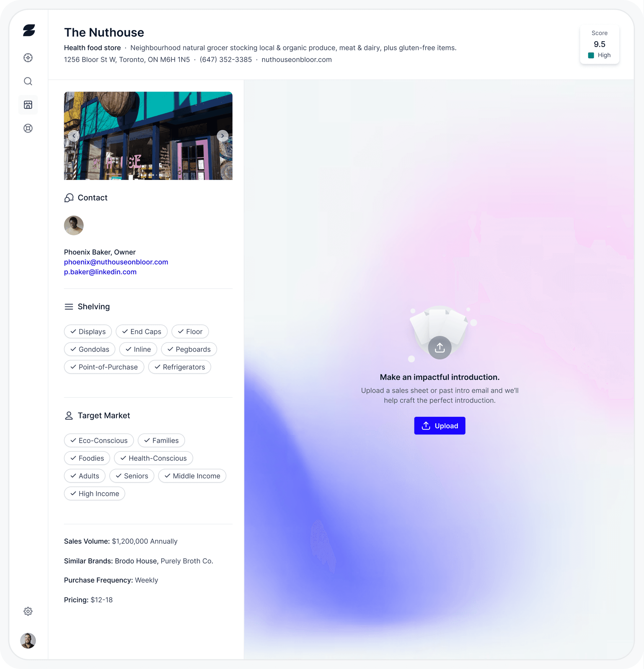Click the person/contact icon in sidebar

click(27, 642)
